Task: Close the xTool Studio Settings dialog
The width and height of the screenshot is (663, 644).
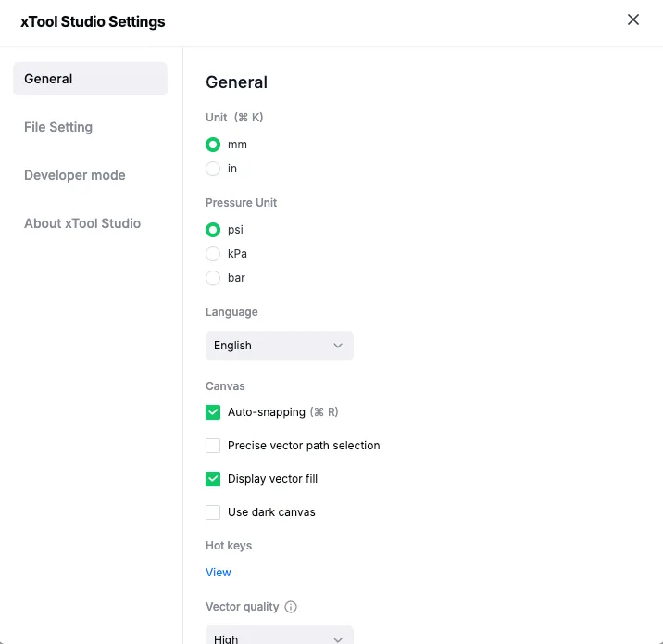Action: 633,19
